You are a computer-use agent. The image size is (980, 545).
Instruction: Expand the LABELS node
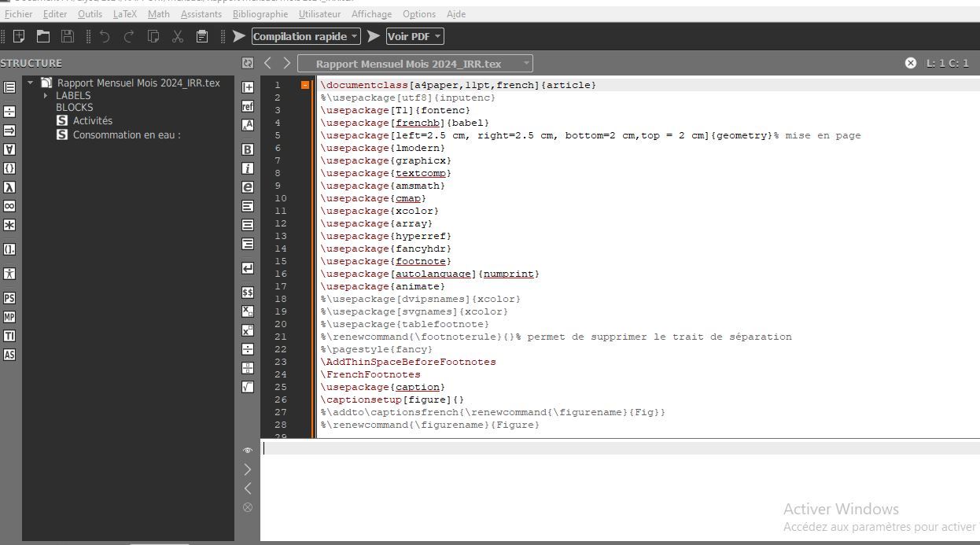point(46,95)
